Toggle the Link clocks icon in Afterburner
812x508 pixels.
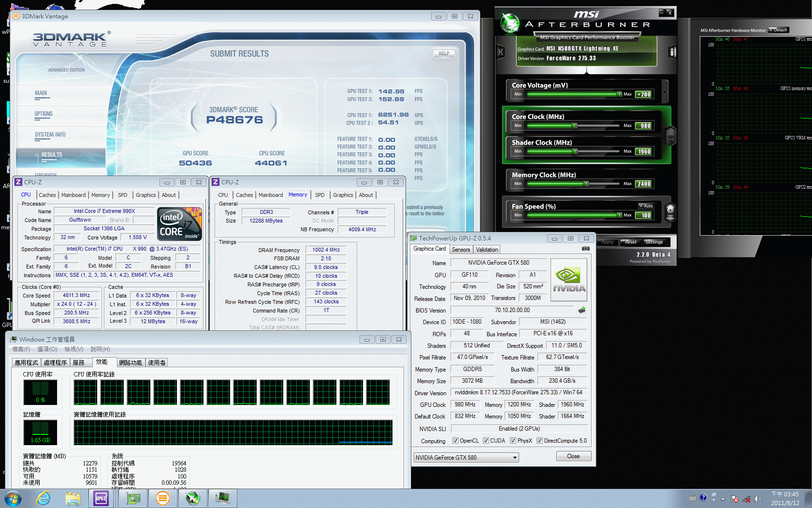tap(670, 135)
